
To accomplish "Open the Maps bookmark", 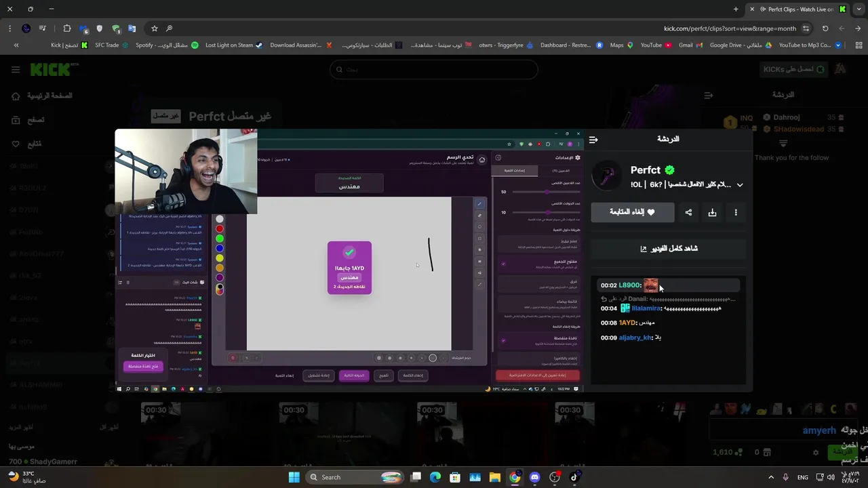I will pos(621,45).
